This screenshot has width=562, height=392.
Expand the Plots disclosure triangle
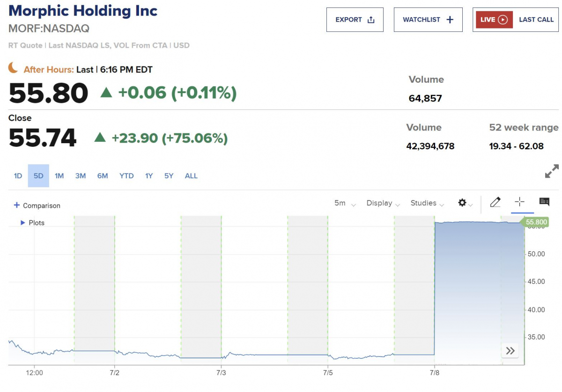click(22, 223)
